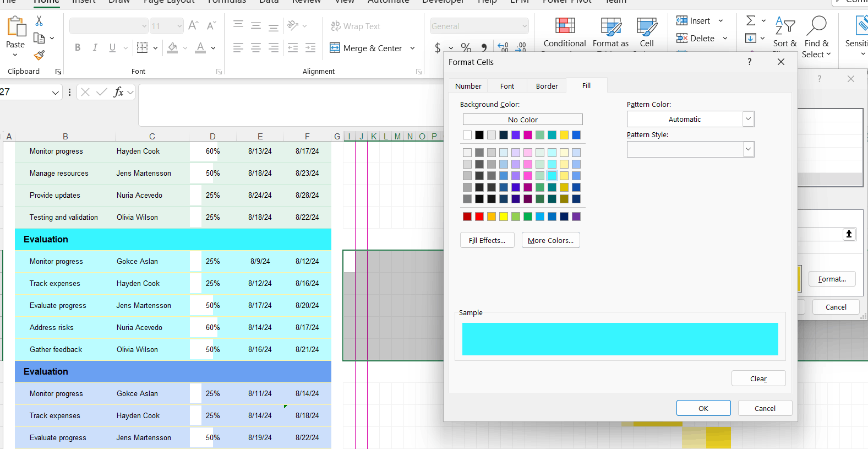868x449 pixels.
Task: Click the No Color button
Action: click(x=523, y=120)
